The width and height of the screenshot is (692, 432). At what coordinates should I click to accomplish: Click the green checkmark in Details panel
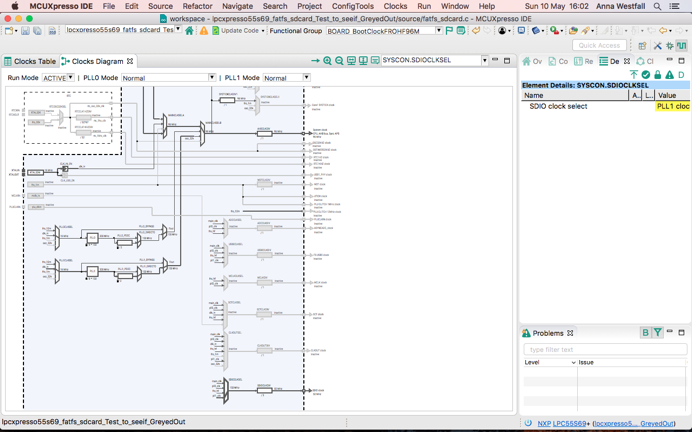(646, 75)
